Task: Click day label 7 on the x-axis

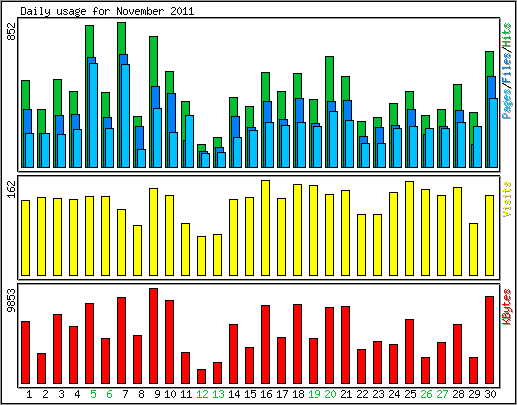Action: [x=125, y=394]
